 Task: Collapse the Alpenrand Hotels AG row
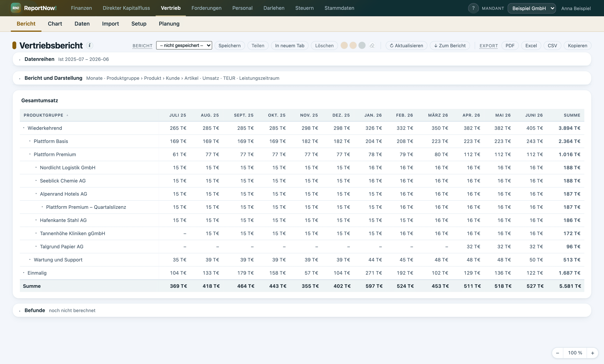coord(36,194)
